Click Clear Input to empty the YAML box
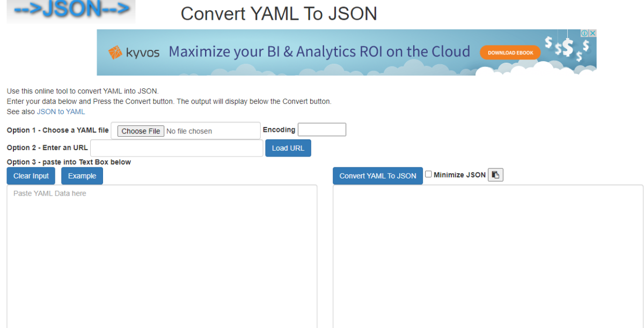Image resolution: width=644 pixels, height=328 pixels. 31,175
